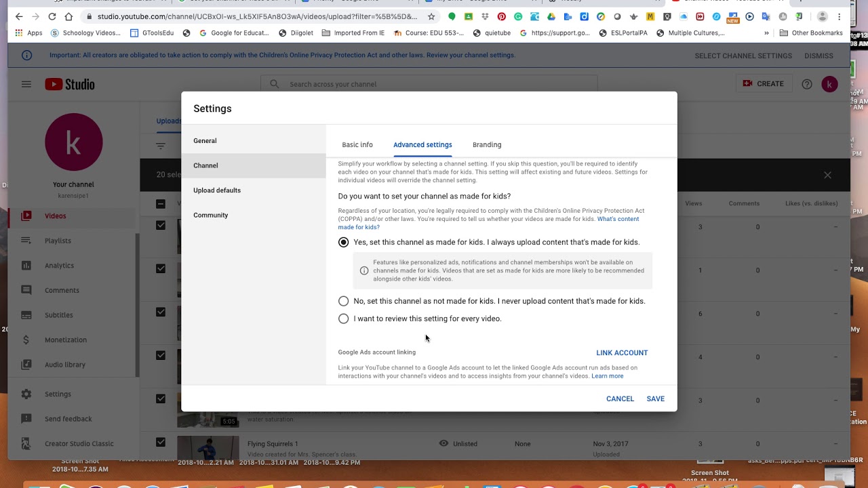The height and width of the screenshot is (488, 868).
Task: Select General in Settings dialog
Action: tap(254, 141)
